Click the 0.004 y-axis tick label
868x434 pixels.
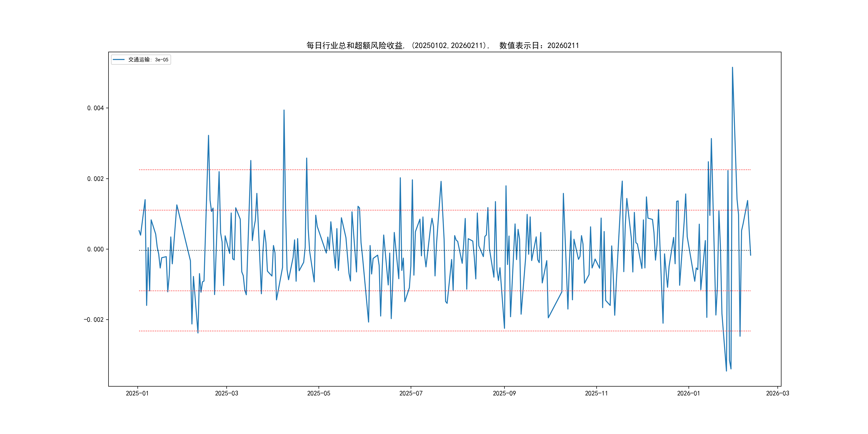pos(95,108)
